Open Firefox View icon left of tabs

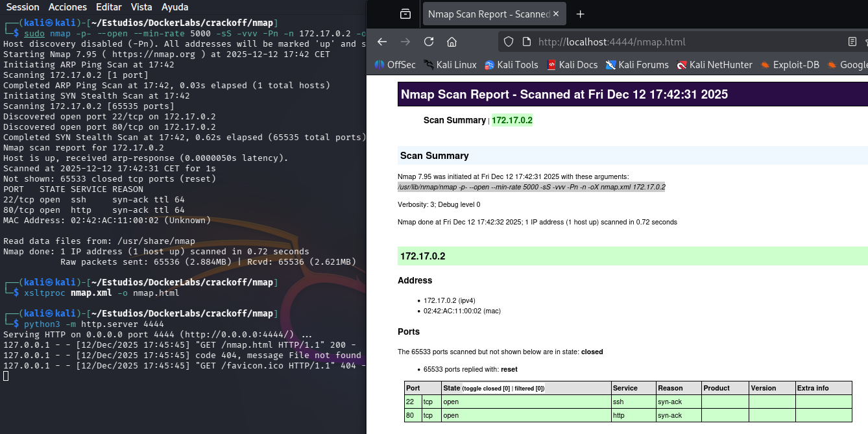tap(405, 14)
